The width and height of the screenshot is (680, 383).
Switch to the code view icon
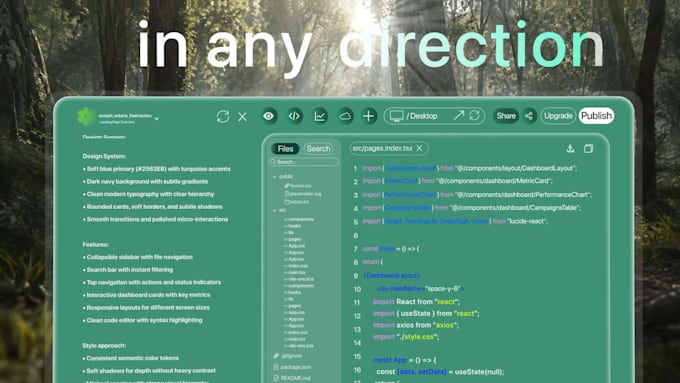(x=294, y=116)
